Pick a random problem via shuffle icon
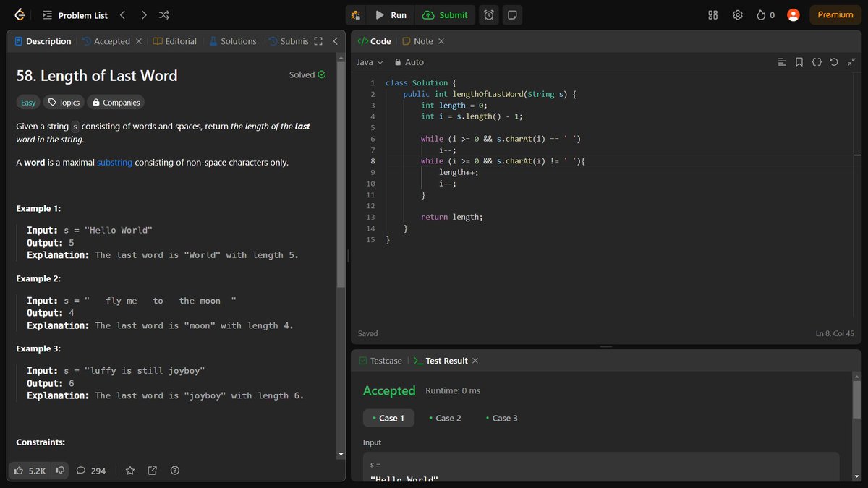This screenshot has width=868, height=488. (164, 14)
